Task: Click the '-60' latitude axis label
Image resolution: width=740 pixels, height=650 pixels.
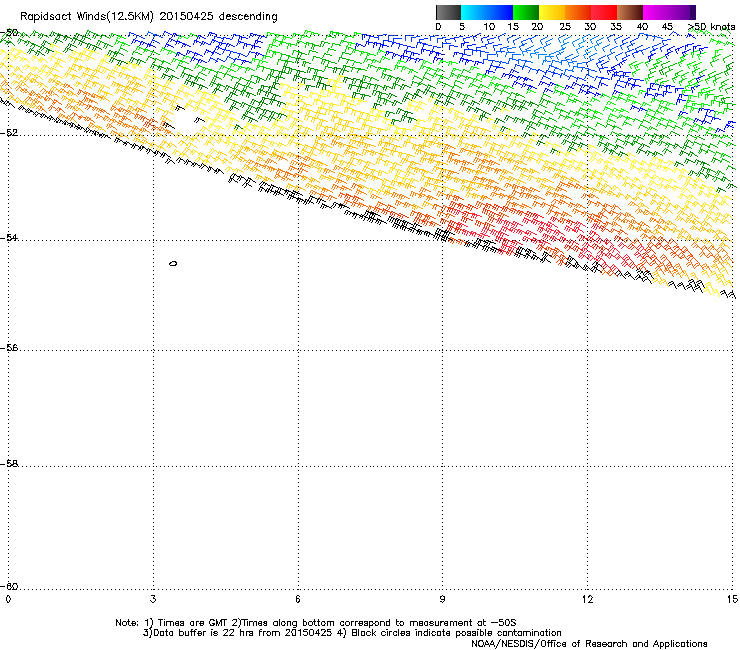Action: pyautogui.click(x=9, y=586)
